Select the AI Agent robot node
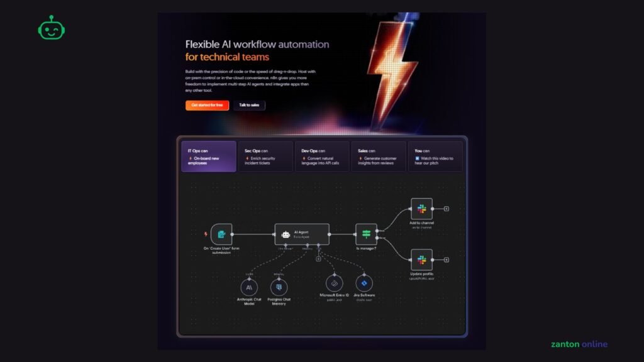Screen dimensions: 644x362 tap(302, 234)
